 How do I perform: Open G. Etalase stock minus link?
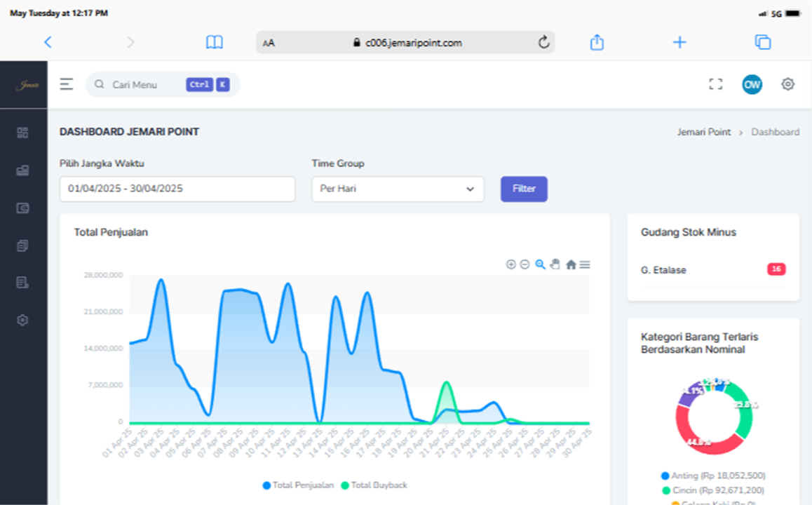pos(664,270)
